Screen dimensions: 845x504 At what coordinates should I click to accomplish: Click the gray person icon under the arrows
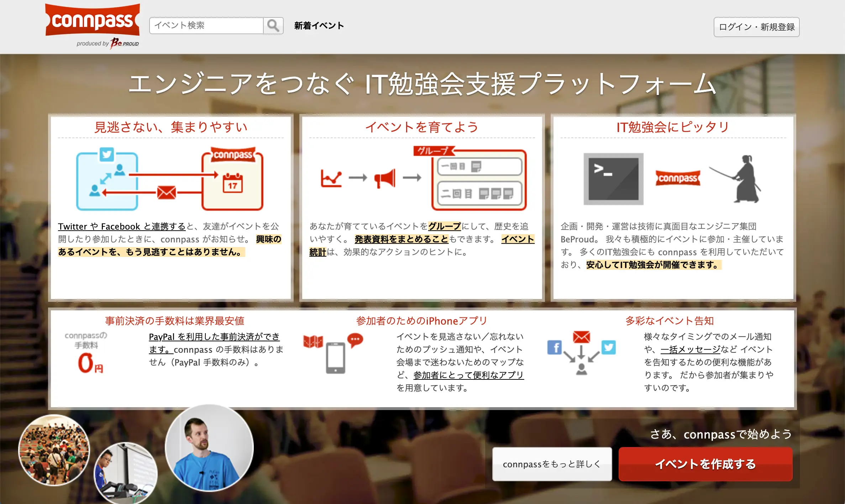coord(582,369)
